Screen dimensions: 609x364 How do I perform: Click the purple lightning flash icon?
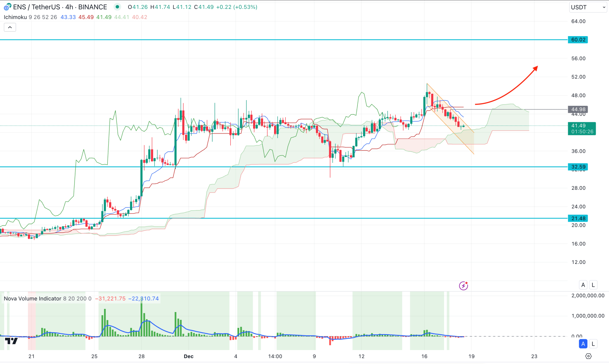pyautogui.click(x=463, y=286)
